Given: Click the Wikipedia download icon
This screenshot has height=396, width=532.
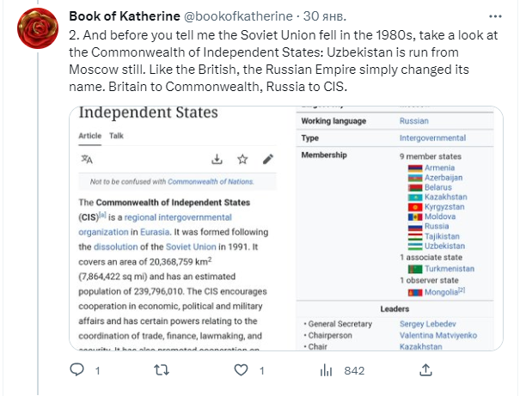Looking at the screenshot, I should pyautogui.click(x=217, y=159).
